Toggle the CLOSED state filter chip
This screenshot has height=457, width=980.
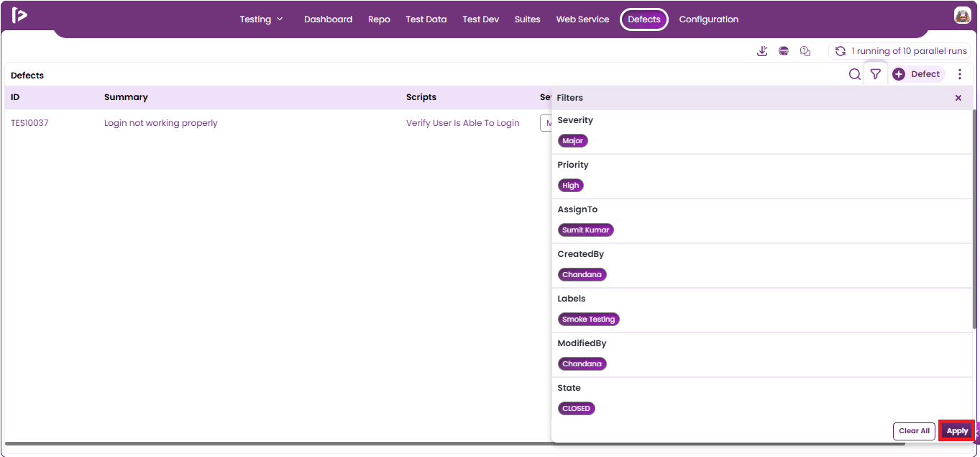click(x=577, y=409)
